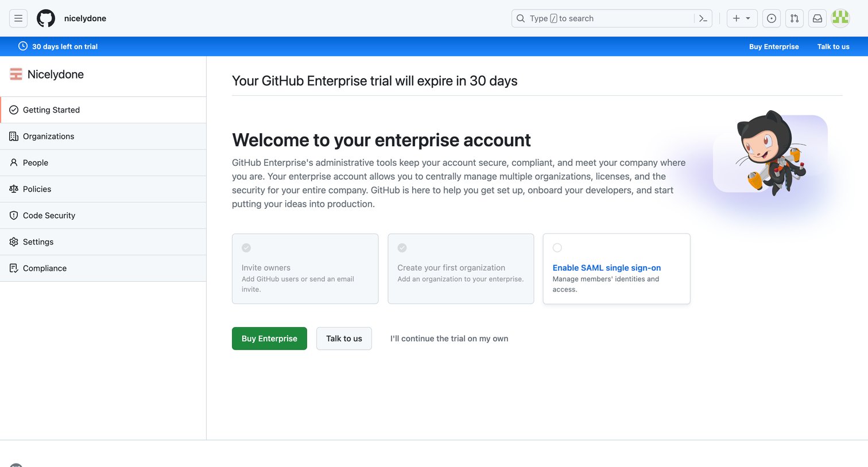The image size is (868, 467).
Task: Expand the create-new dropdown arrow
Action: [x=748, y=18]
